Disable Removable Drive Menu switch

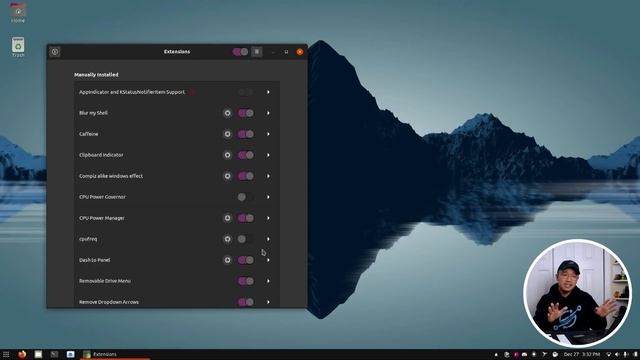tap(246, 281)
